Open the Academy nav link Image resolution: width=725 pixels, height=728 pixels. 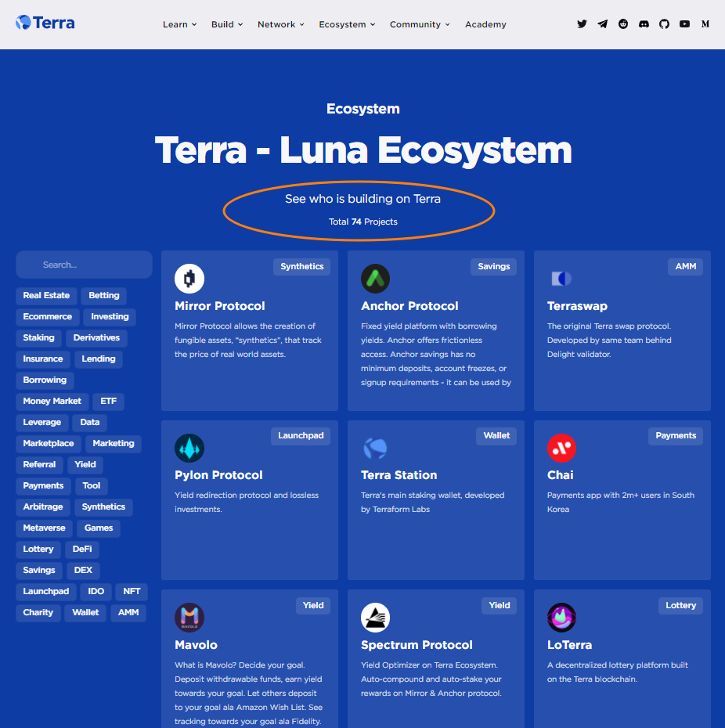485,24
